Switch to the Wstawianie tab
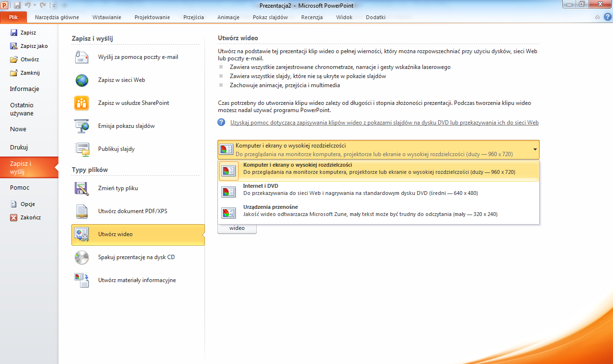613x364 pixels. pyautogui.click(x=107, y=17)
